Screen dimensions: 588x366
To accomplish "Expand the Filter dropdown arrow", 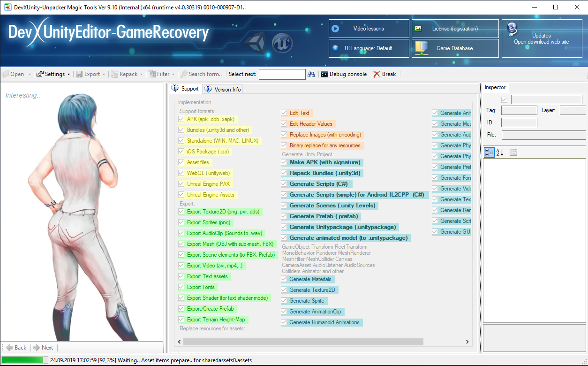I will pos(173,74).
